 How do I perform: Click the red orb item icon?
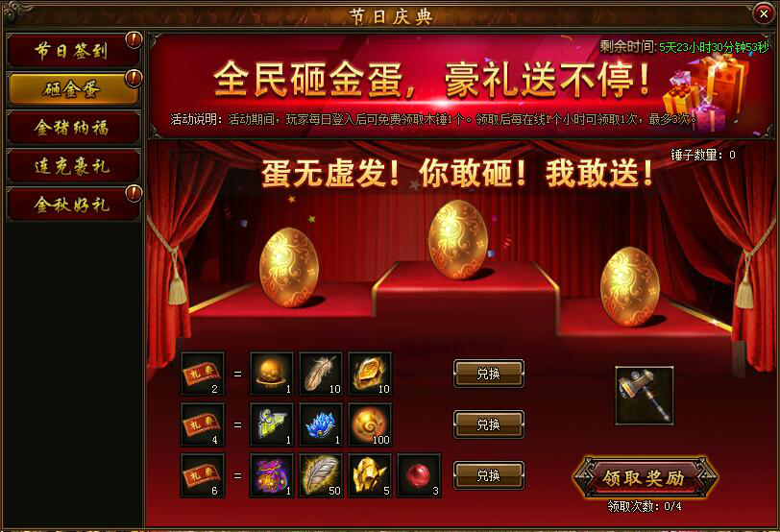[x=420, y=475]
